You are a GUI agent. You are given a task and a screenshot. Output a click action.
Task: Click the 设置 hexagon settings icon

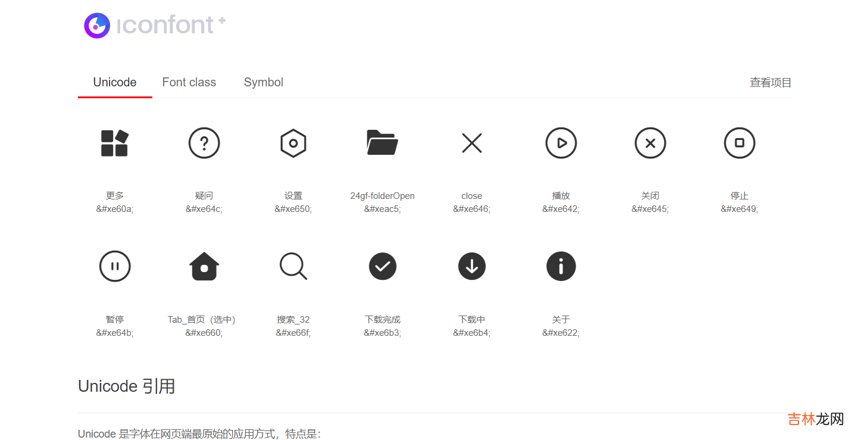[293, 143]
